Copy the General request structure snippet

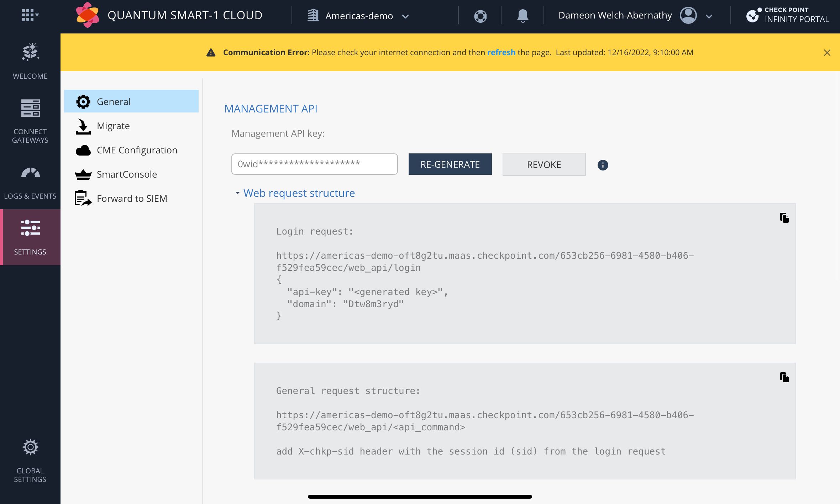[784, 377]
